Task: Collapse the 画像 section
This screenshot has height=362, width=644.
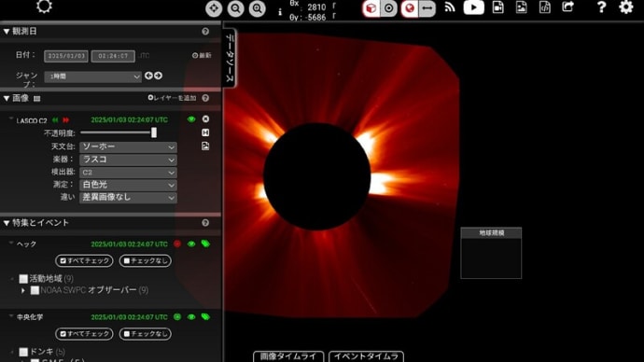Action: (x=7, y=98)
